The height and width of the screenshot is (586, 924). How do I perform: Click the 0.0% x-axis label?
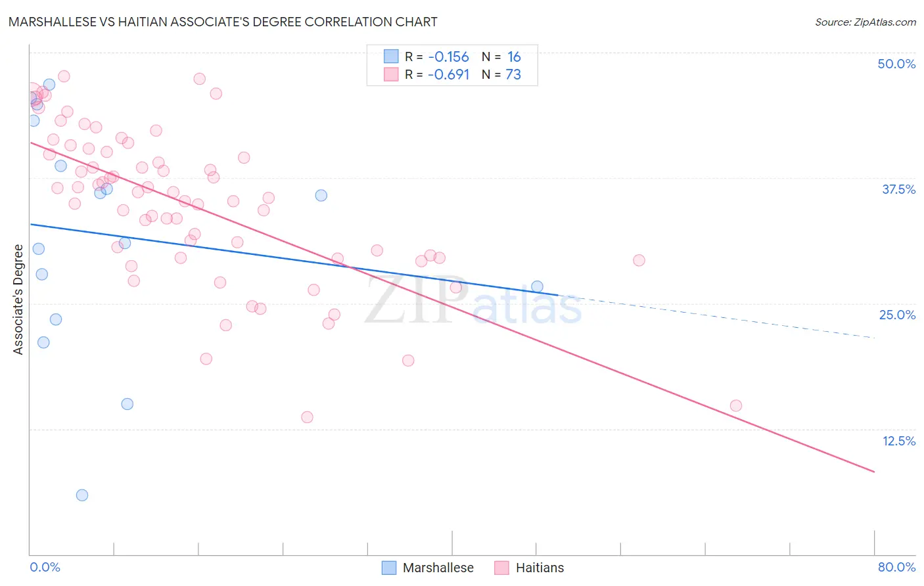(x=45, y=567)
